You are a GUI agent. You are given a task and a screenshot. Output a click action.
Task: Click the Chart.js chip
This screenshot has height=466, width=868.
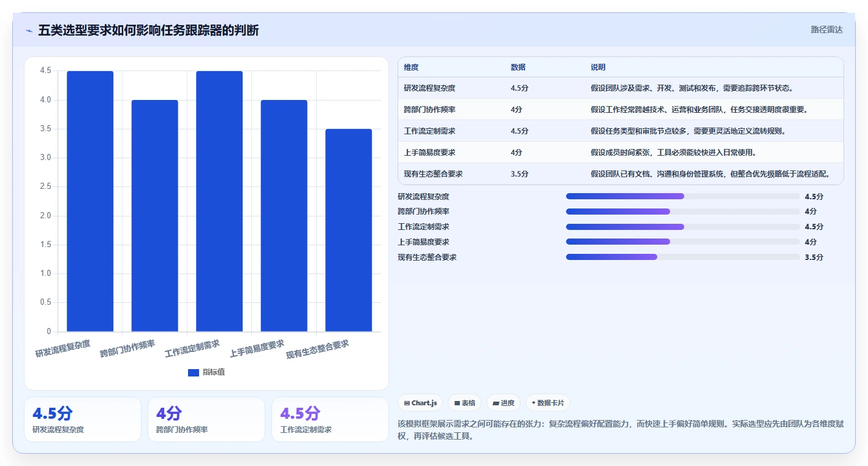(x=420, y=403)
